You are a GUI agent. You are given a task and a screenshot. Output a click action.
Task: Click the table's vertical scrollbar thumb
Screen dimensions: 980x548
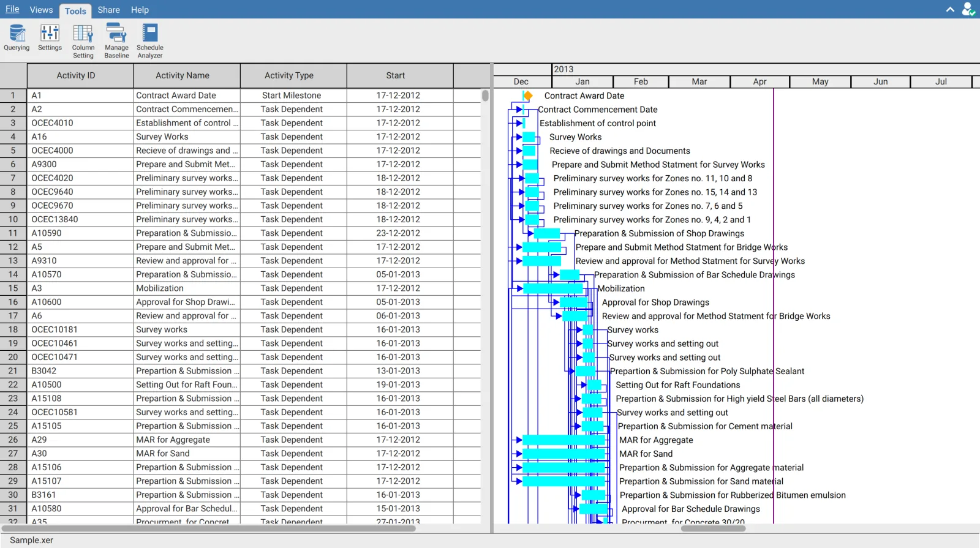[x=485, y=96]
